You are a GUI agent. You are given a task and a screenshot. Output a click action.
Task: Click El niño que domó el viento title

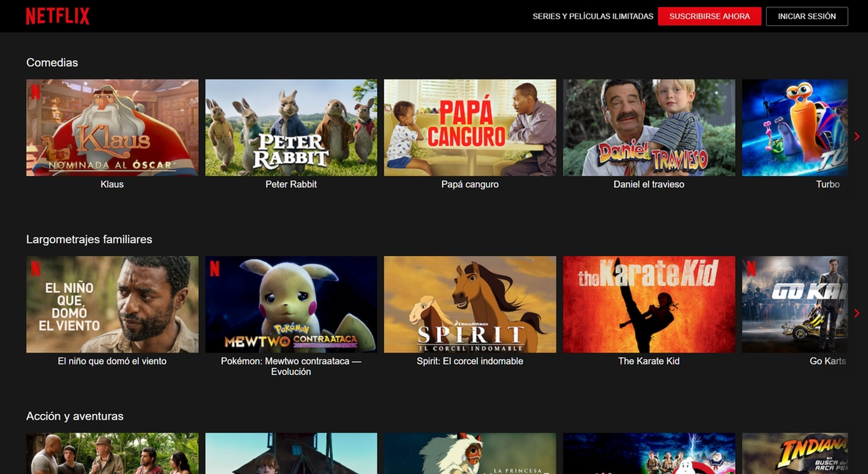[112, 361]
